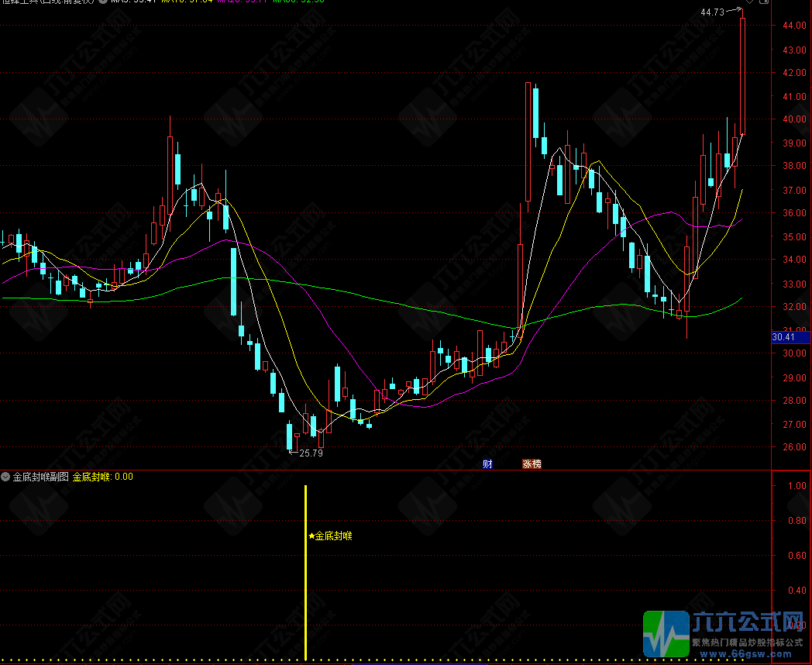
Task: Click the 1.00 sub-chart axis label
Action: [797, 486]
